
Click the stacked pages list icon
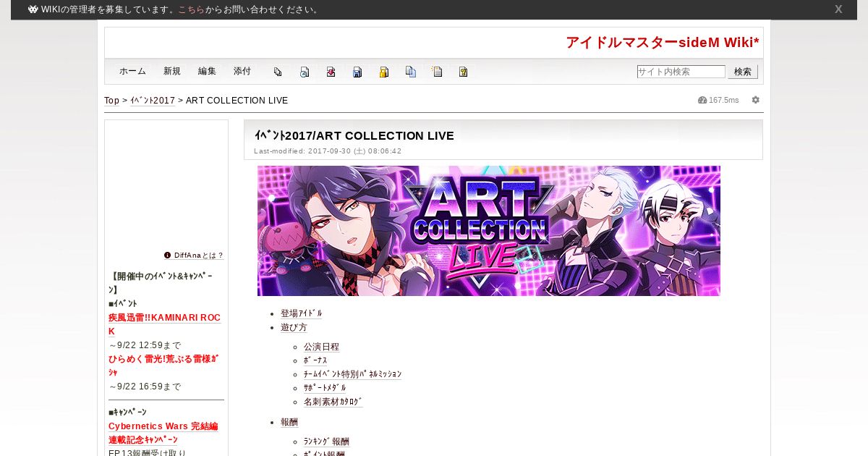click(278, 72)
